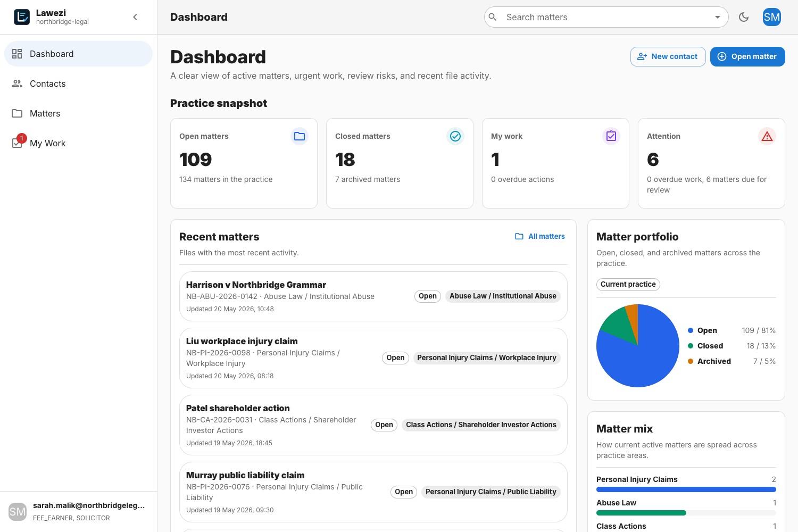Click the Attention warning triangle icon
Screen dimensions: 798x532
[x=767, y=136]
